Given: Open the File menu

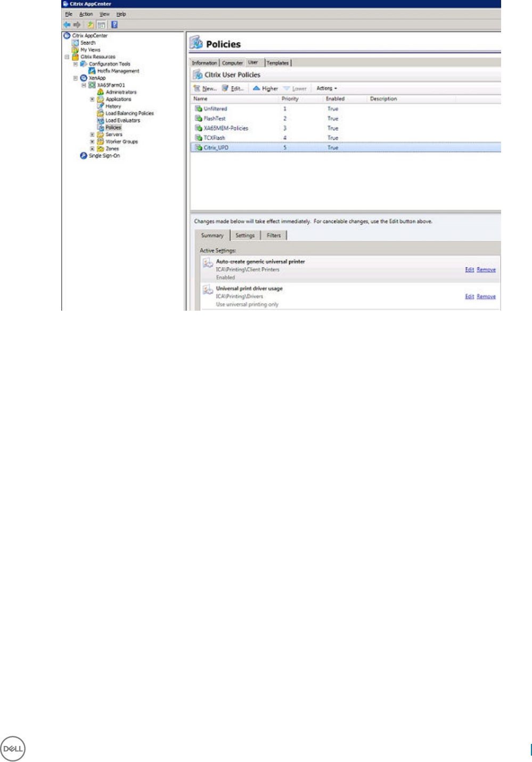Looking at the screenshot, I should [69, 14].
